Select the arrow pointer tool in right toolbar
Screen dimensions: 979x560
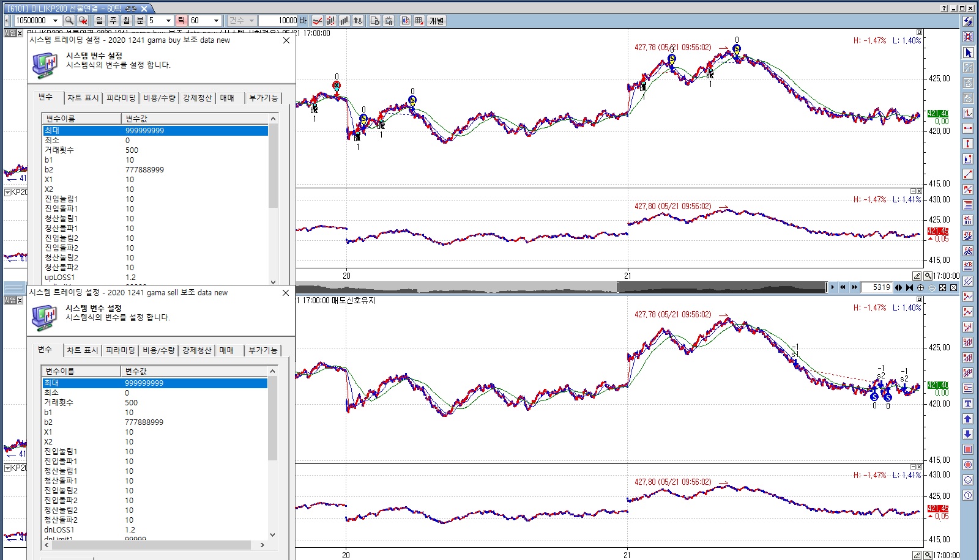coord(968,53)
